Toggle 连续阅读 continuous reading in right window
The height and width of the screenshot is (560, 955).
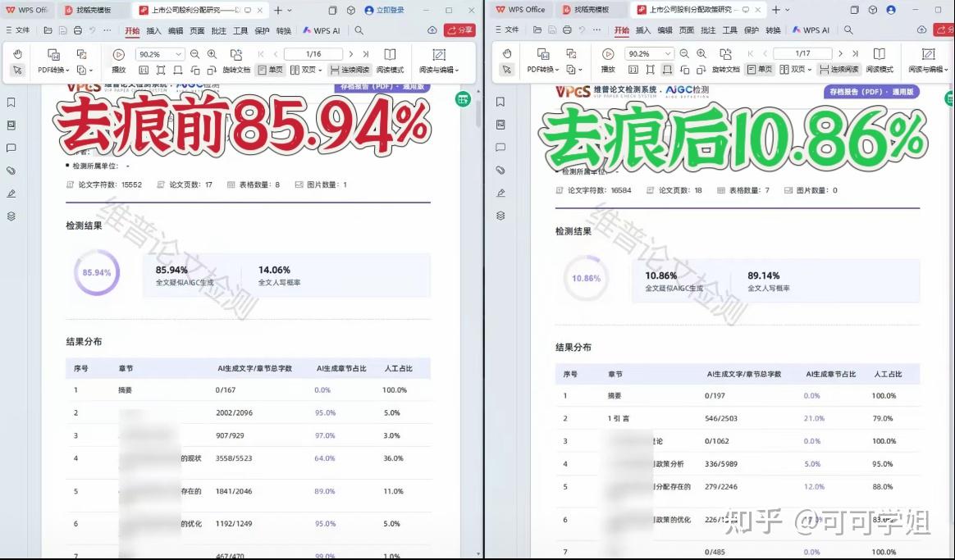point(838,70)
